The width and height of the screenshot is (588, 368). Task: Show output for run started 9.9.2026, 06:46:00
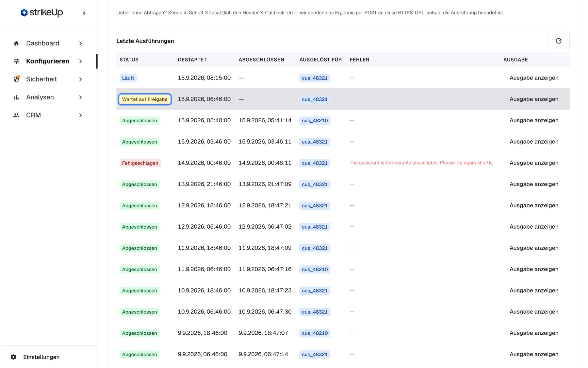point(534,354)
